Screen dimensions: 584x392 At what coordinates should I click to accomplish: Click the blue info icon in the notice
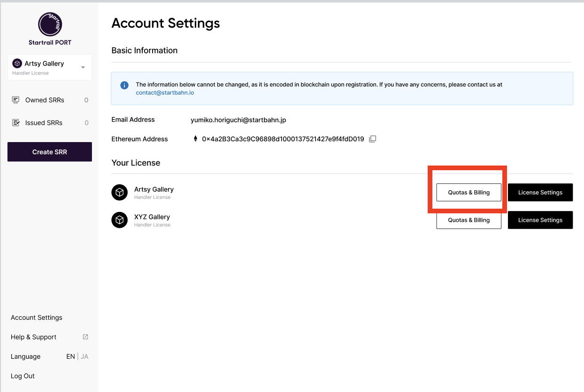pyautogui.click(x=124, y=85)
